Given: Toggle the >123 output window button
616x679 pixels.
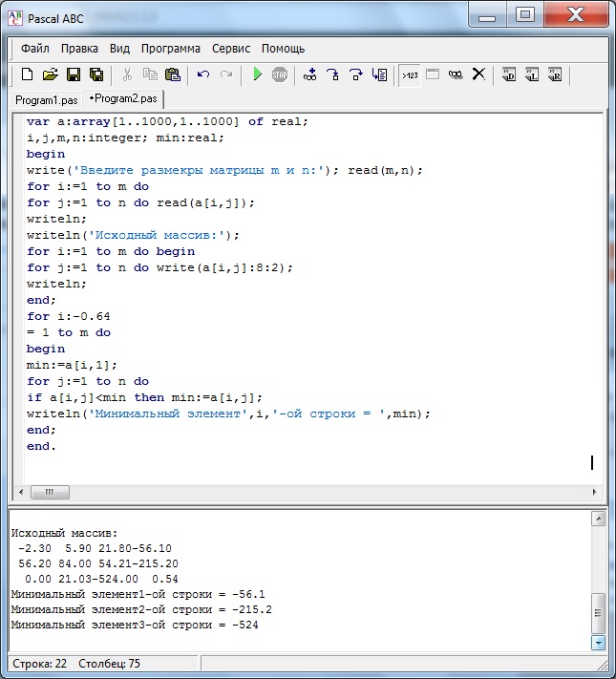Looking at the screenshot, I should 409,74.
